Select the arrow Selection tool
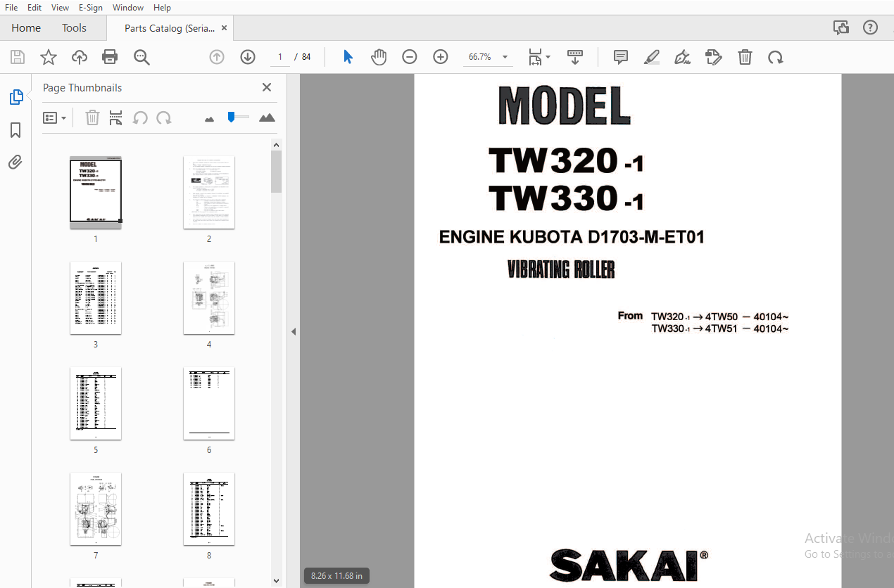The width and height of the screenshot is (894, 588). pyautogui.click(x=348, y=57)
